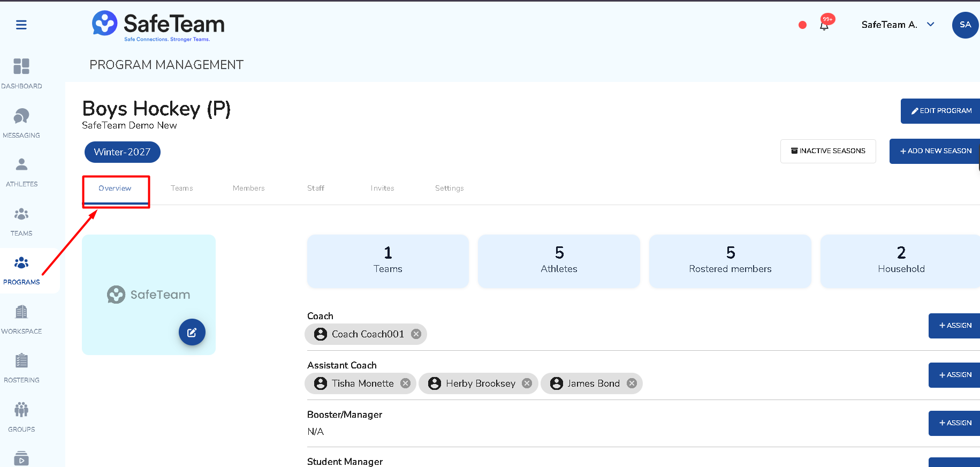Image resolution: width=980 pixels, height=467 pixels.
Task: Click the Edit Program button
Action: [940, 111]
